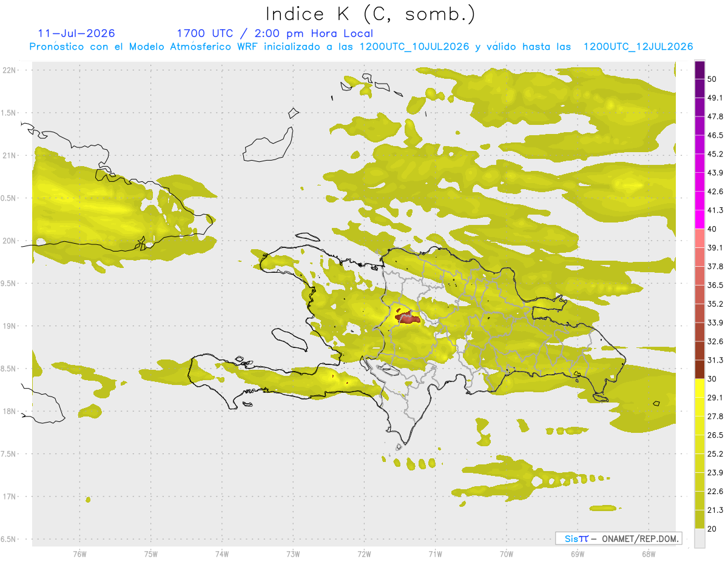This screenshot has width=728, height=562.
Task: Click the longitude axis label "75W"
Action: pyautogui.click(x=150, y=554)
